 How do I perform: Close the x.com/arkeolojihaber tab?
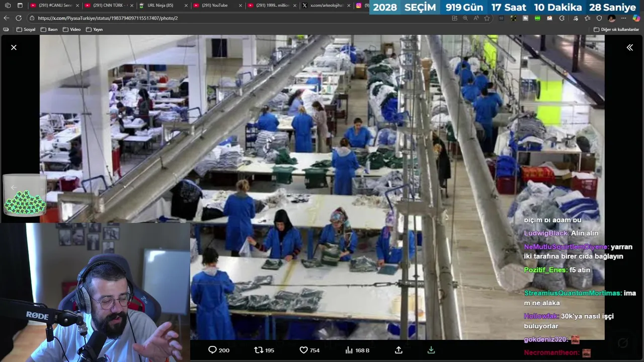coord(349,6)
